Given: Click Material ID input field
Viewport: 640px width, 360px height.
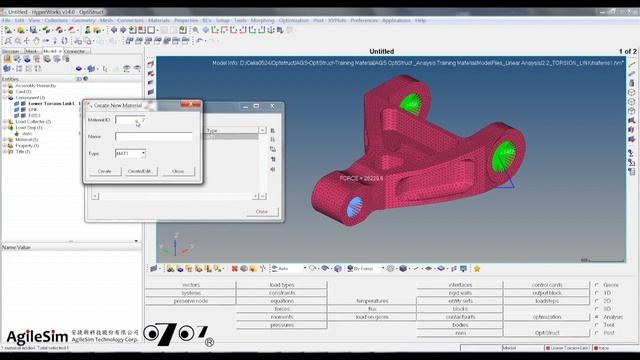Looking at the screenshot, I should pos(130,120).
